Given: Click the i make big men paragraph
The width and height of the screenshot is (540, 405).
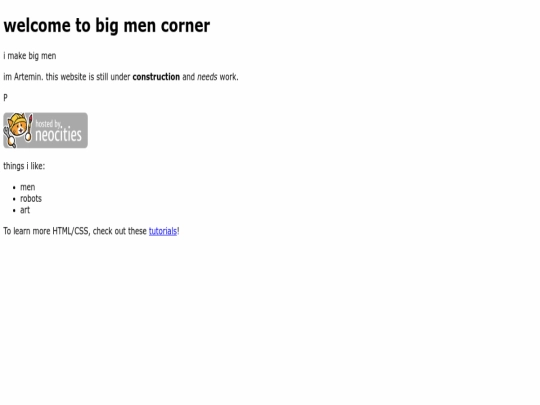Looking at the screenshot, I should [30, 56].
